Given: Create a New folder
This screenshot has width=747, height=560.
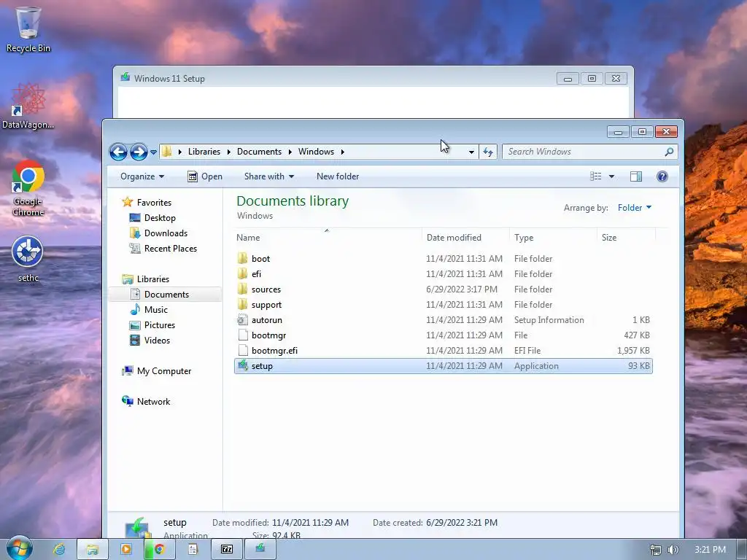Looking at the screenshot, I should (338, 176).
